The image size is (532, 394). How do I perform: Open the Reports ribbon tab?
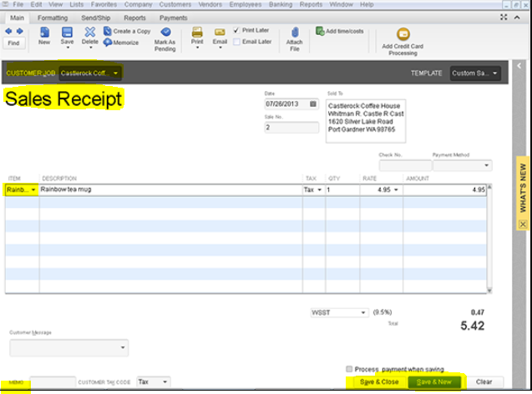[x=134, y=17]
